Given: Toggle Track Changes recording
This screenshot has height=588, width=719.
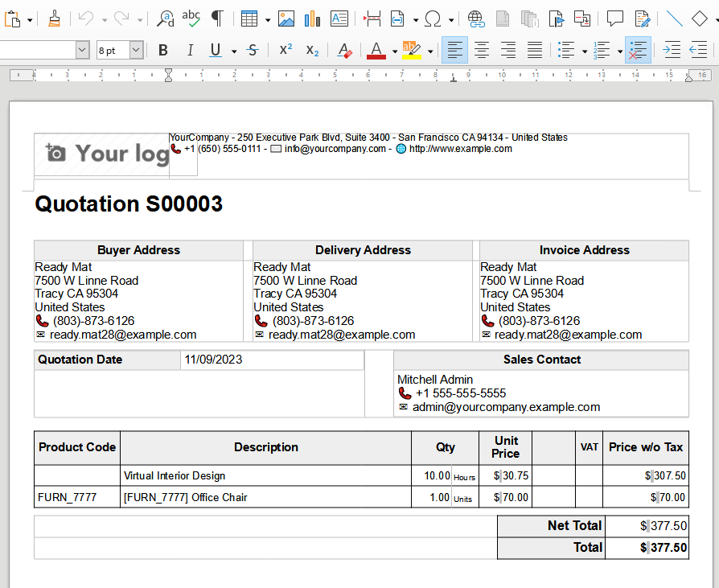Looking at the screenshot, I should tap(642, 19).
